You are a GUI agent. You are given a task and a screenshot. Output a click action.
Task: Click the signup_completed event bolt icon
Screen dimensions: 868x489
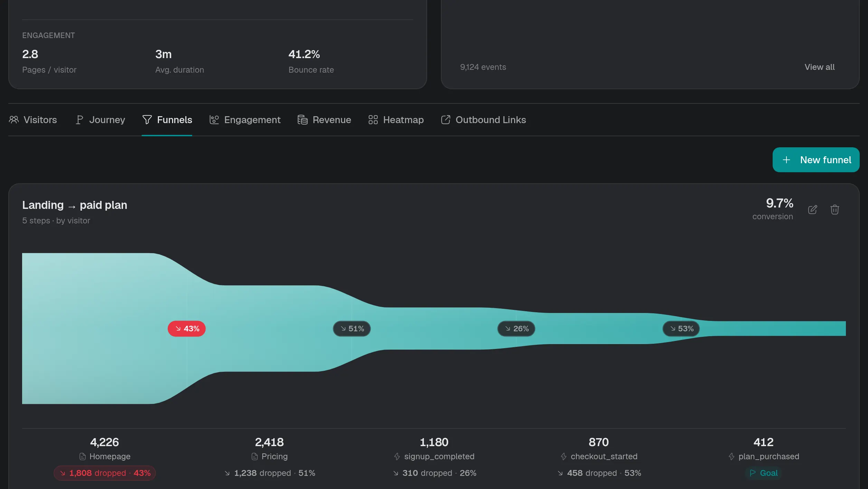tap(397, 456)
